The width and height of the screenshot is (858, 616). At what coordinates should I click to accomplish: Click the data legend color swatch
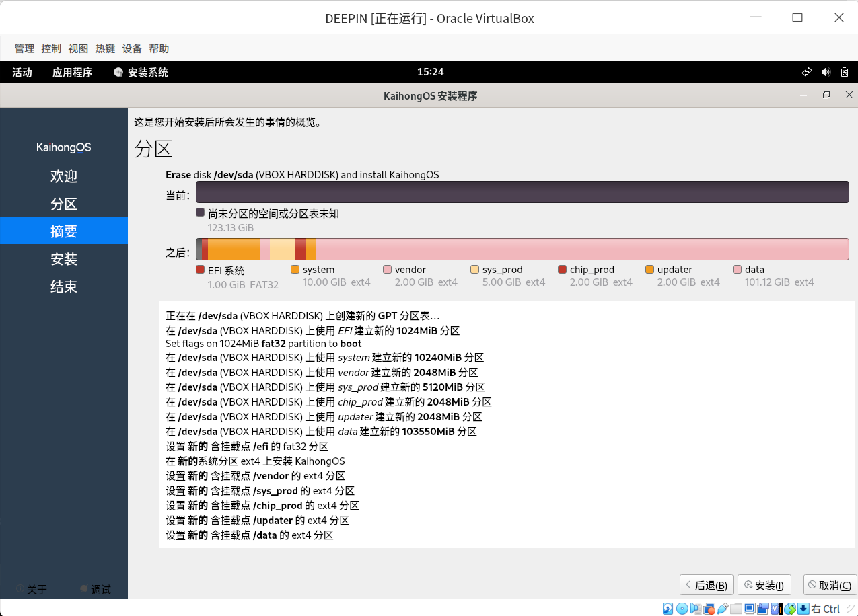coord(737,270)
